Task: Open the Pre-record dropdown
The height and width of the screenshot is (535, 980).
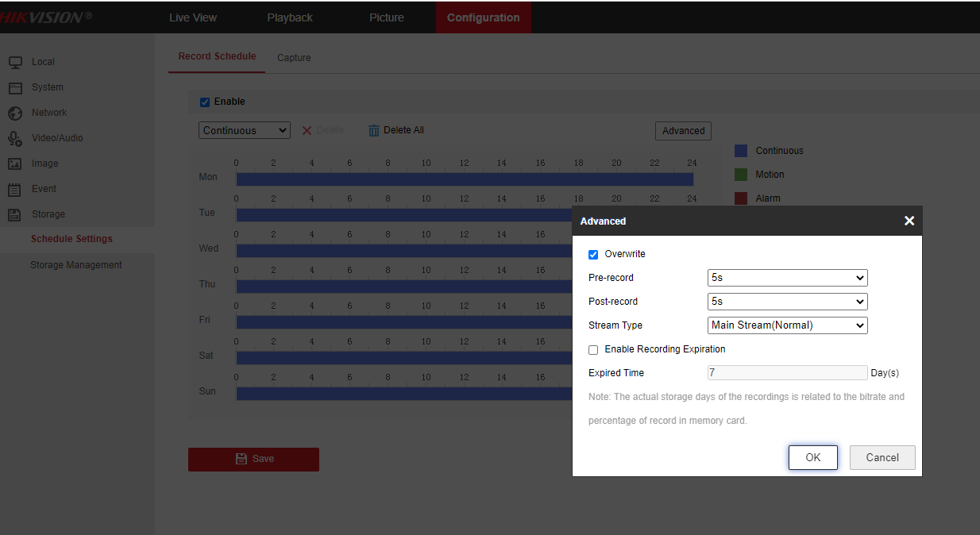Action: pos(787,278)
